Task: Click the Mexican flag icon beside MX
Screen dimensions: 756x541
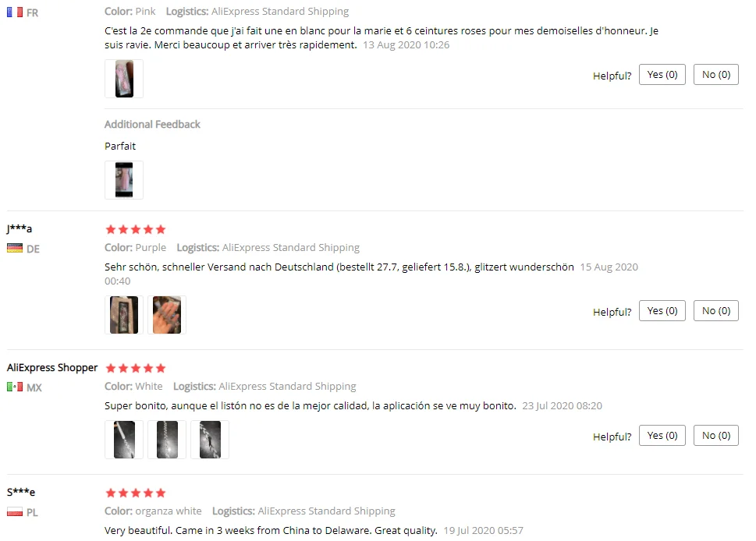Action: coord(15,387)
